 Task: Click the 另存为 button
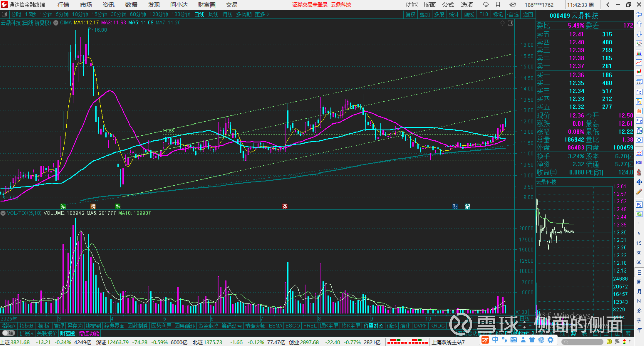[x=75, y=326]
